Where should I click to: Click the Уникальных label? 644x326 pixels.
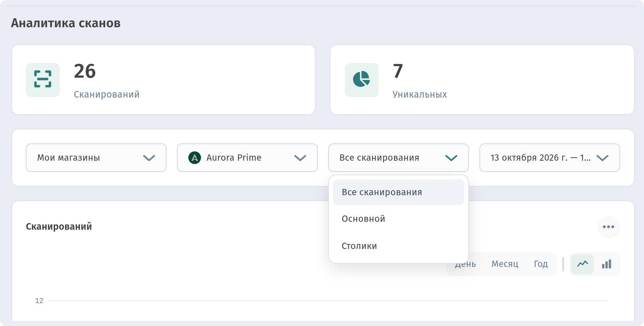tap(419, 95)
